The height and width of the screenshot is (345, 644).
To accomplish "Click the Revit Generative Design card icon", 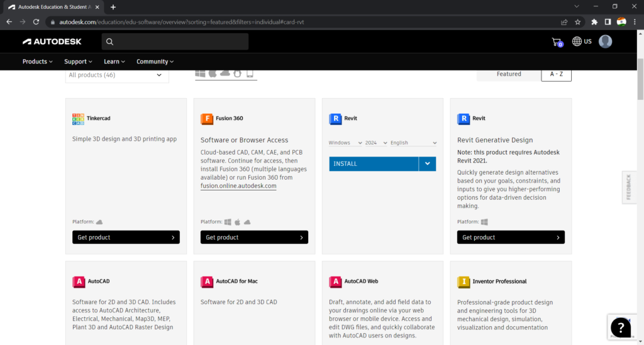I will 464,119.
